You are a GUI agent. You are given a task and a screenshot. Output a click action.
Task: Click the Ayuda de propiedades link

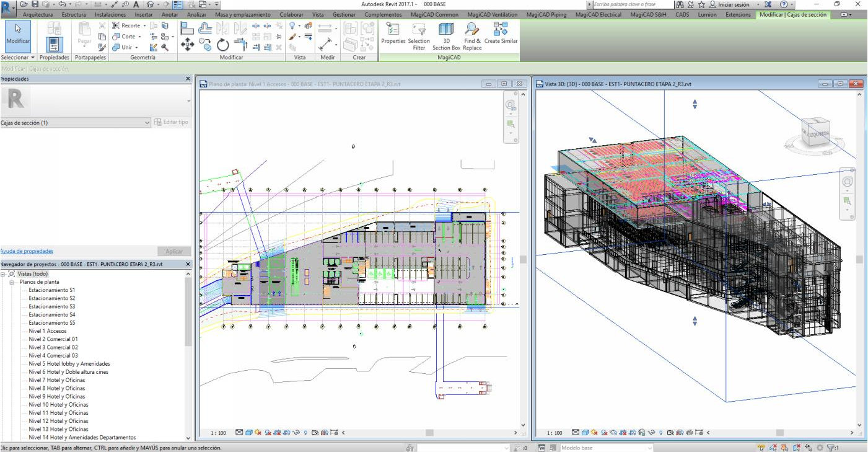27,251
